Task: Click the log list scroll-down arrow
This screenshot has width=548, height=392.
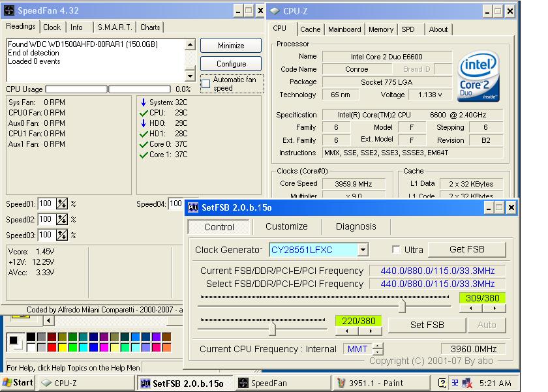Action: pos(190,76)
